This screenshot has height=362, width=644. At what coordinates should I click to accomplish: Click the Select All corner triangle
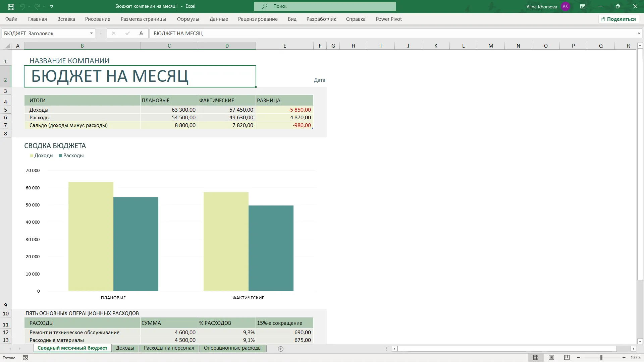[x=8, y=46]
